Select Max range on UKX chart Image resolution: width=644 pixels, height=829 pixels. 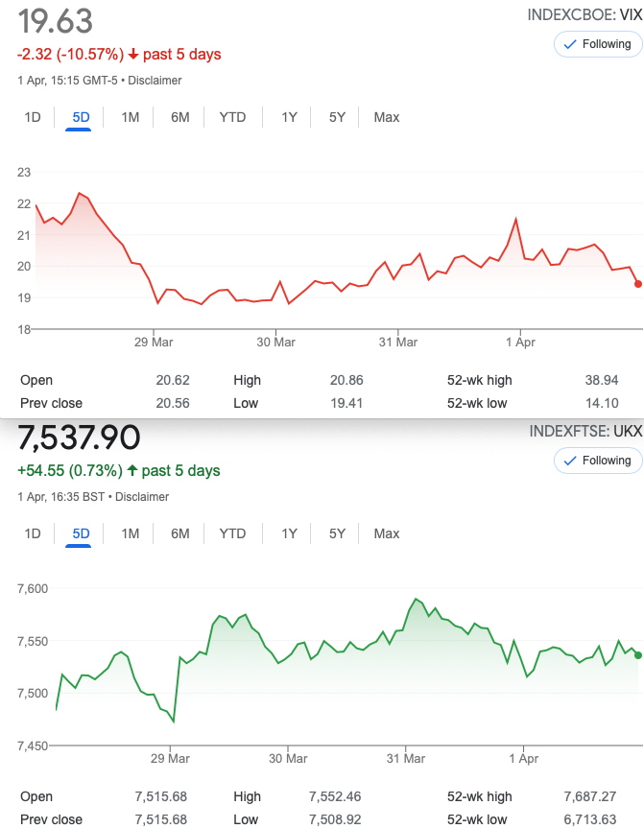pyautogui.click(x=387, y=534)
